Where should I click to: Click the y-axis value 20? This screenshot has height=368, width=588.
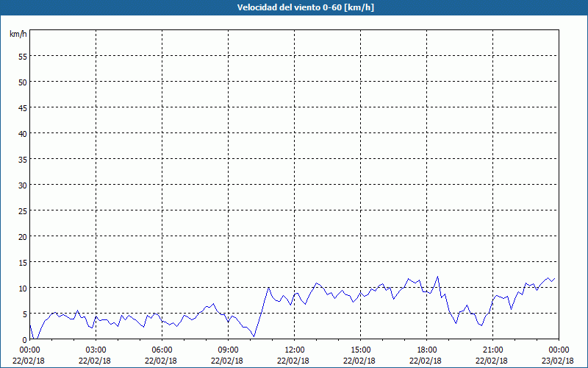click(x=23, y=236)
